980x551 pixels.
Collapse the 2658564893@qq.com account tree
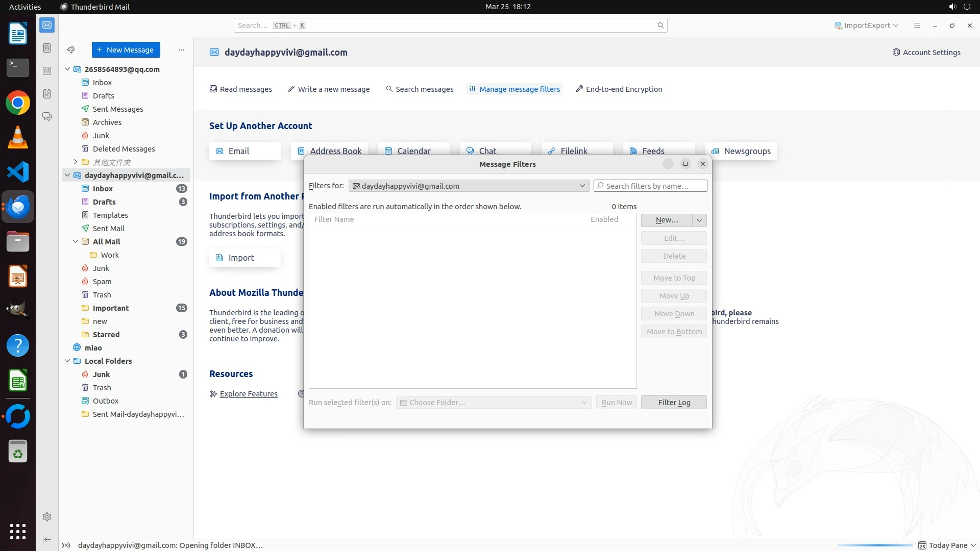tap(67, 69)
